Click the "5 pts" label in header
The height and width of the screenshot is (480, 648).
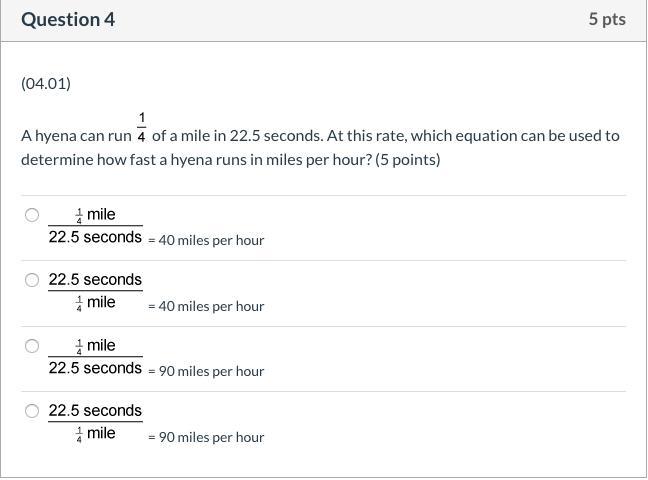coord(607,19)
